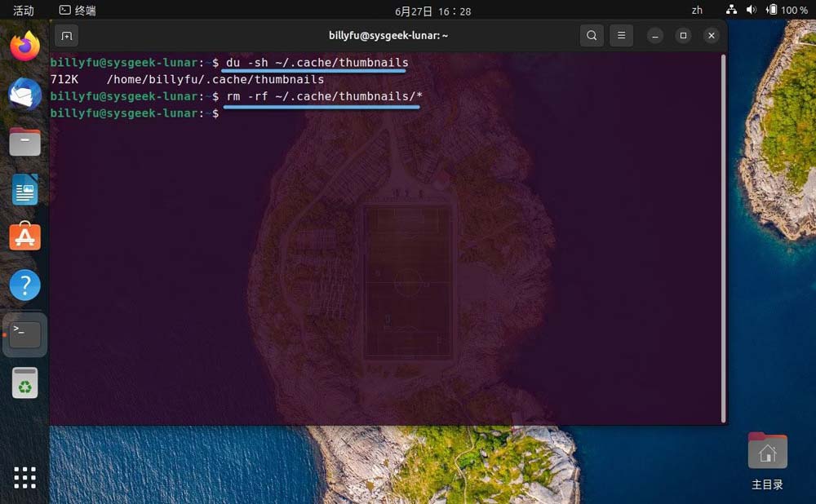
Task: Close the terminal window
Action: [712, 35]
